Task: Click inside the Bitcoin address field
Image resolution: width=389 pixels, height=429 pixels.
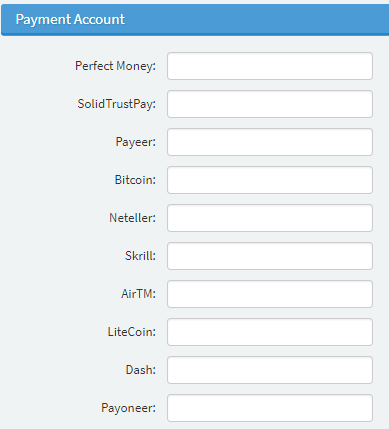Action: [270, 180]
